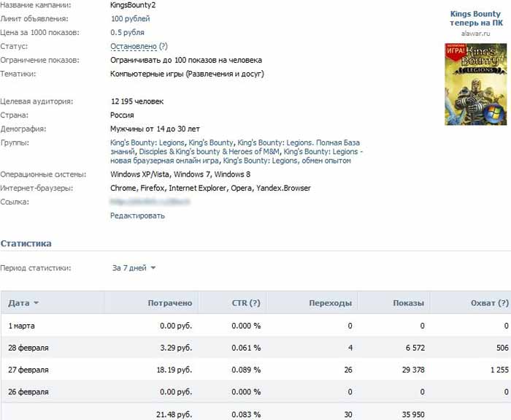Click the '6 572' impressions cell
Screen dimensions: 511x420
(x=415, y=348)
